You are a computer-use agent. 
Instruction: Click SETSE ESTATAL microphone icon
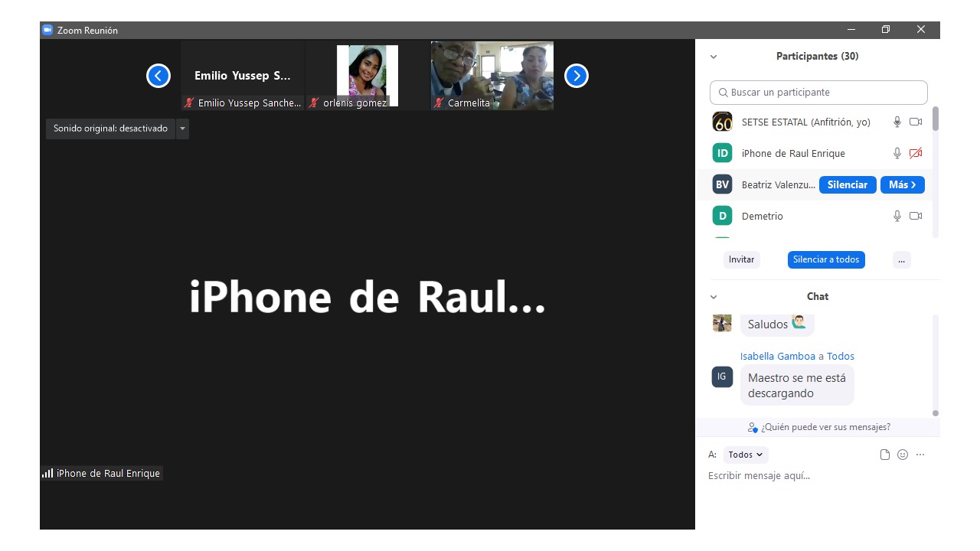897,122
